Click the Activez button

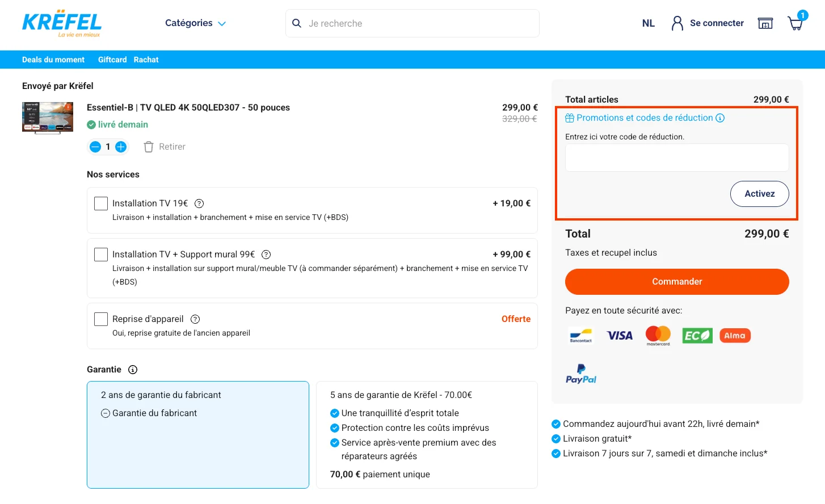(x=760, y=194)
